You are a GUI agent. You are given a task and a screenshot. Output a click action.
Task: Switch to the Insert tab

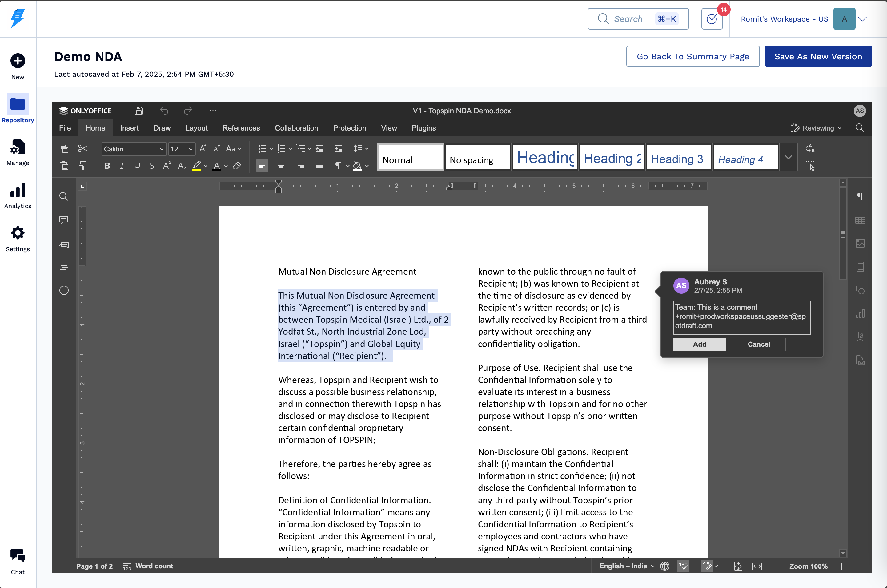click(x=129, y=128)
